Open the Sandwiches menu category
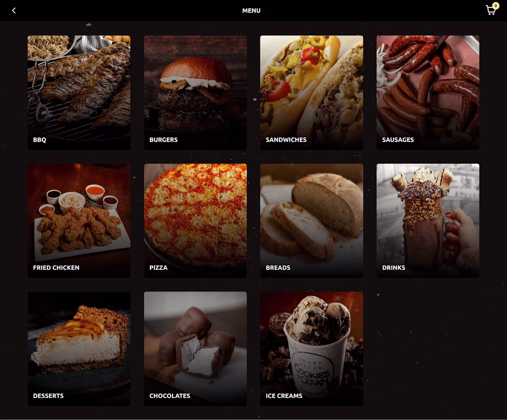The height and width of the screenshot is (420, 507). pyautogui.click(x=312, y=93)
